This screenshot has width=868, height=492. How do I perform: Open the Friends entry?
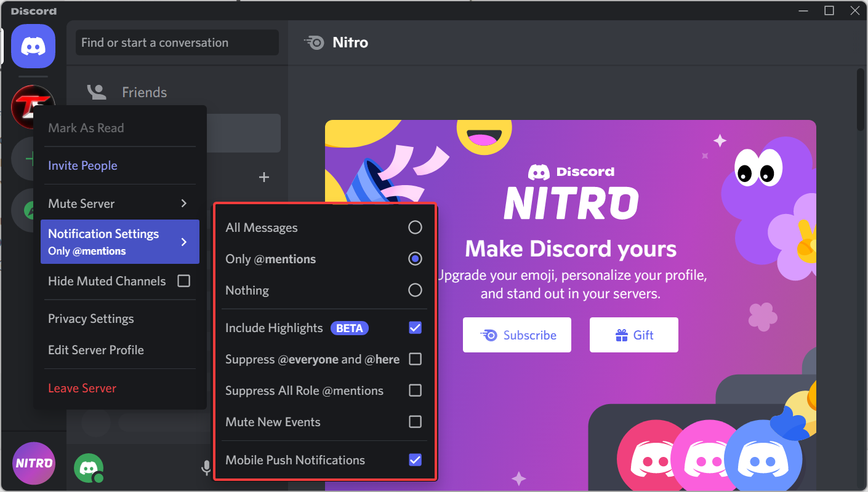click(177, 92)
